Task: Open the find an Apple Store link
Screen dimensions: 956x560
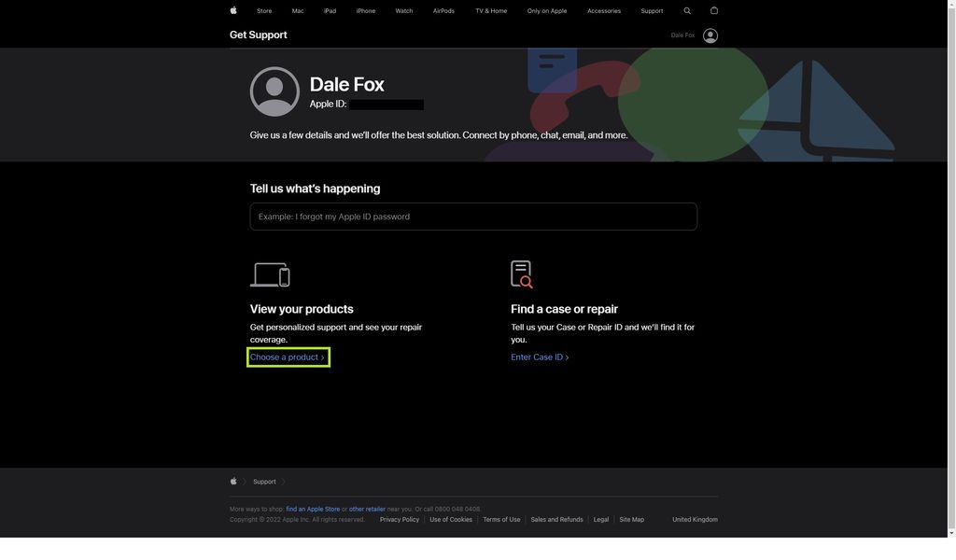Action: click(x=312, y=509)
